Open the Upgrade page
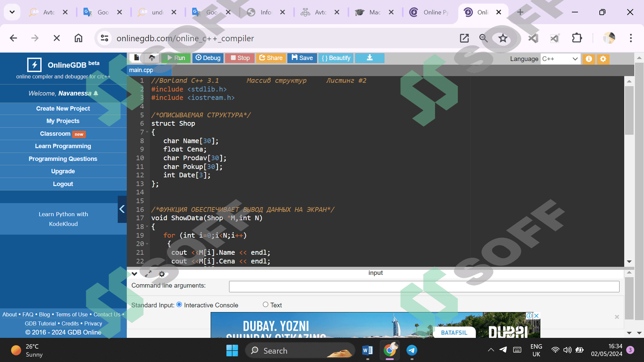 click(63, 171)
